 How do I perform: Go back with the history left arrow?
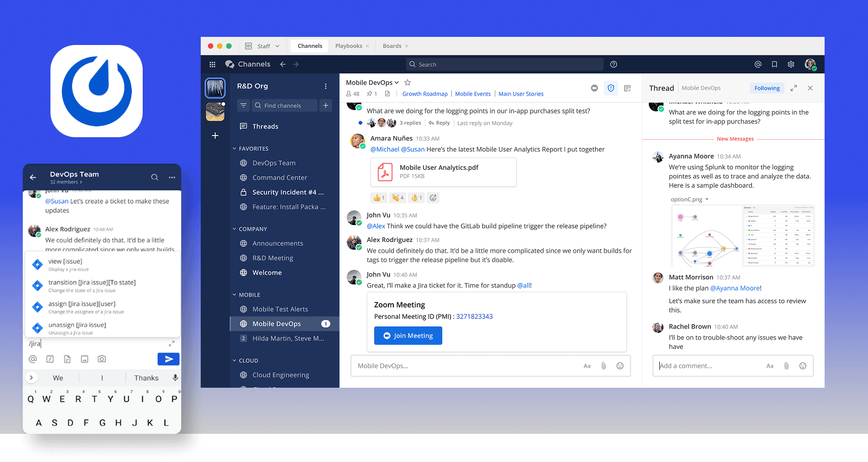coord(283,64)
